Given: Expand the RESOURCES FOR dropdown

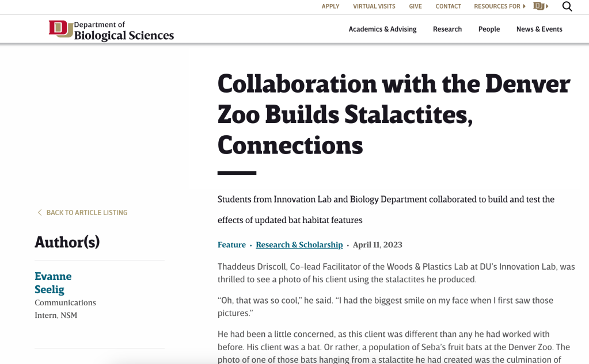Looking at the screenshot, I should pos(498,6).
